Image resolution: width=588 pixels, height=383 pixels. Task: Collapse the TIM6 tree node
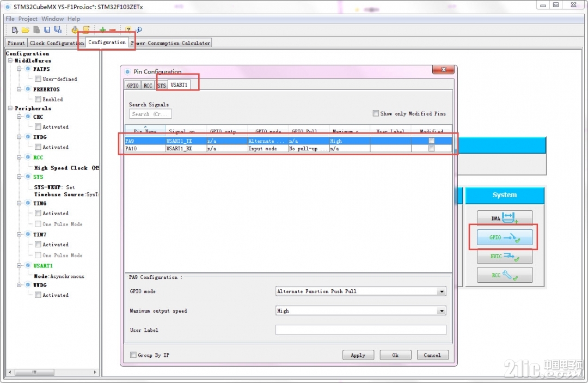19,203
